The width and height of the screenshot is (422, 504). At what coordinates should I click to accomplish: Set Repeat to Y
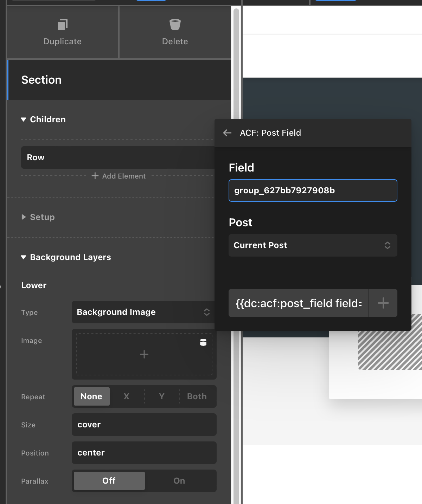(162, 396)
